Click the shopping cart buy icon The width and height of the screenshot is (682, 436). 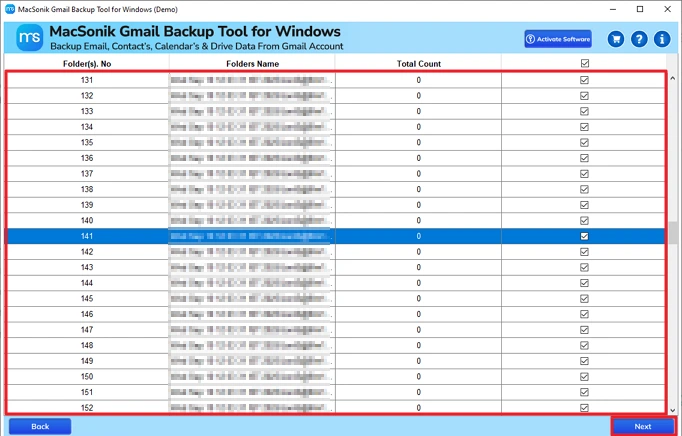coord(616,39)
